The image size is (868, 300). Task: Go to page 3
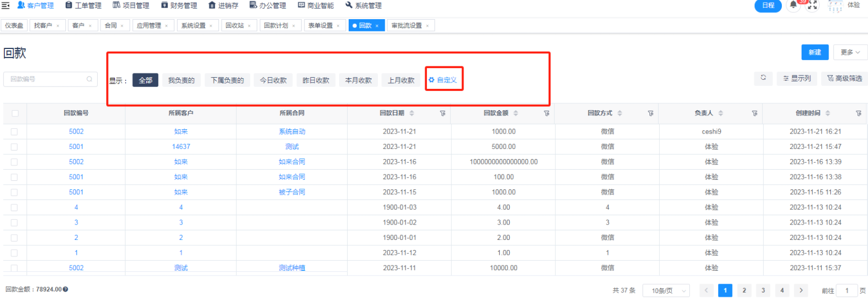click(763, 290)
